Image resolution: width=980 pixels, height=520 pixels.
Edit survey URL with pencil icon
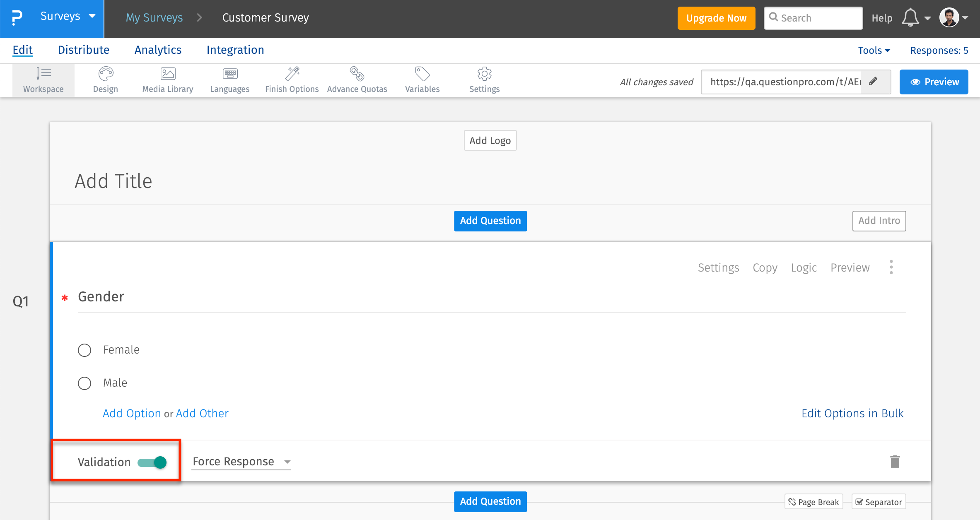[873, 82]
